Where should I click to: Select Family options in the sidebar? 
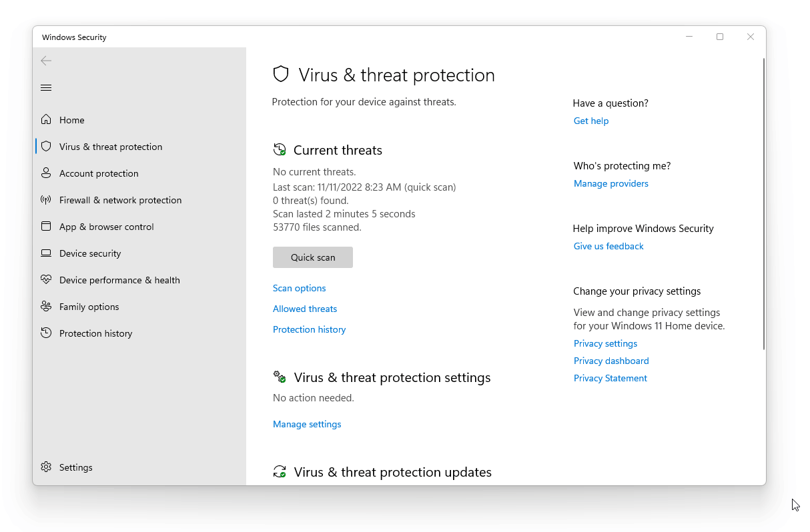[x=88, y=307]
